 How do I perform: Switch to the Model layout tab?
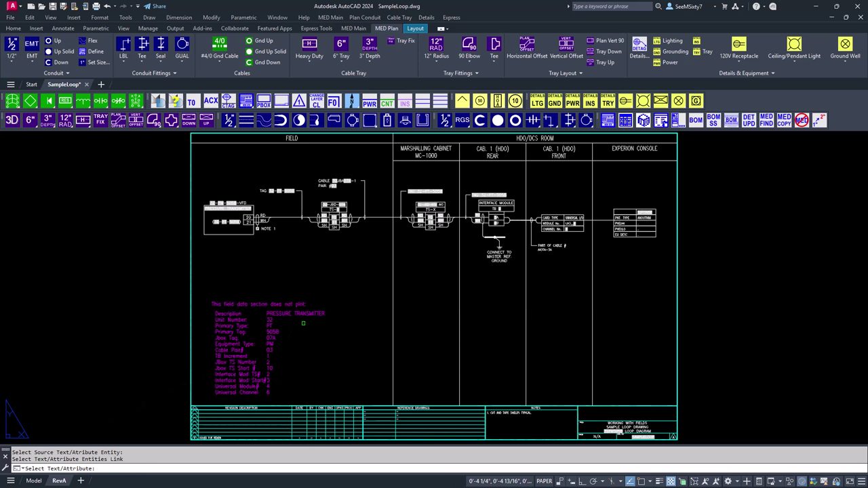(x=33, y=481)
